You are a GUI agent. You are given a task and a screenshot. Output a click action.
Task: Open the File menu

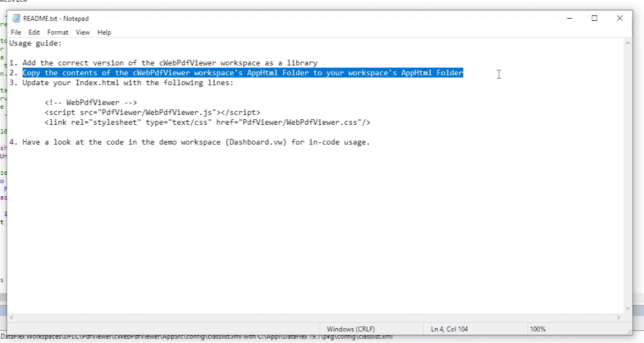(x=16, y=32)
